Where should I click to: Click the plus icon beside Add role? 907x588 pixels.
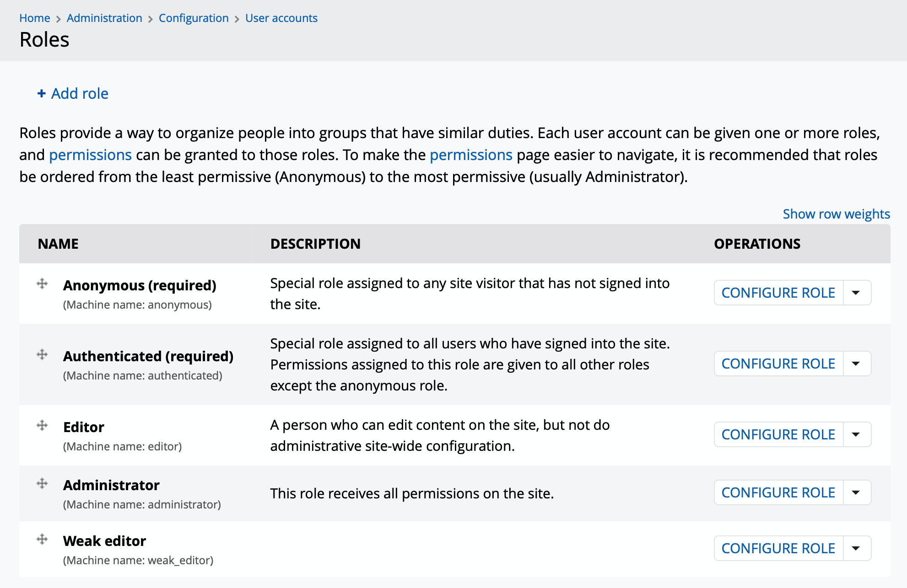(42, 94)
